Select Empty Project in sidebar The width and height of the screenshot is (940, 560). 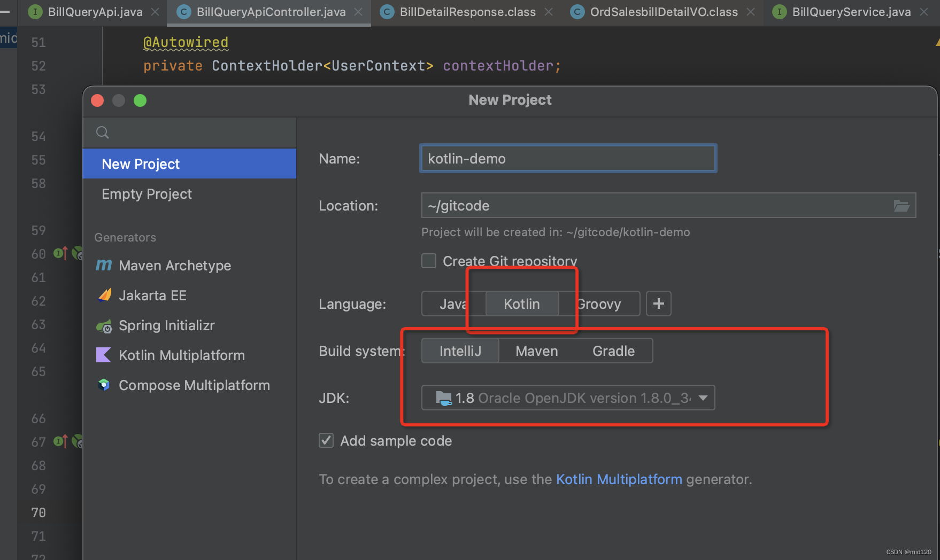tap(189, 194)
